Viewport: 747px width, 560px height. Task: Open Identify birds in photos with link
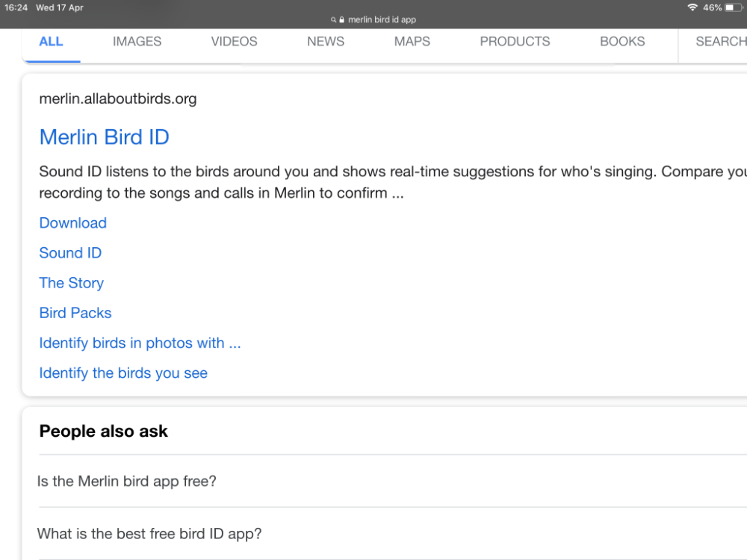click(140, 343)
